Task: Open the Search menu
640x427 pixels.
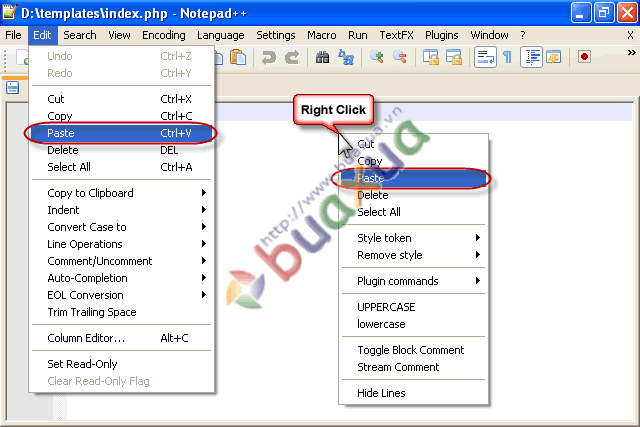Action: coord(80,35)
